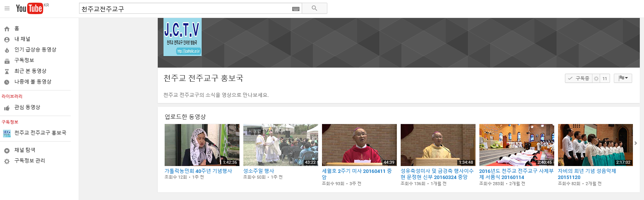644x200 pixels.
Task: Open video title 2016년도 천주교 전주교구 사제부제 서품식
Action: pyautogui.click(x=516, y=174)
